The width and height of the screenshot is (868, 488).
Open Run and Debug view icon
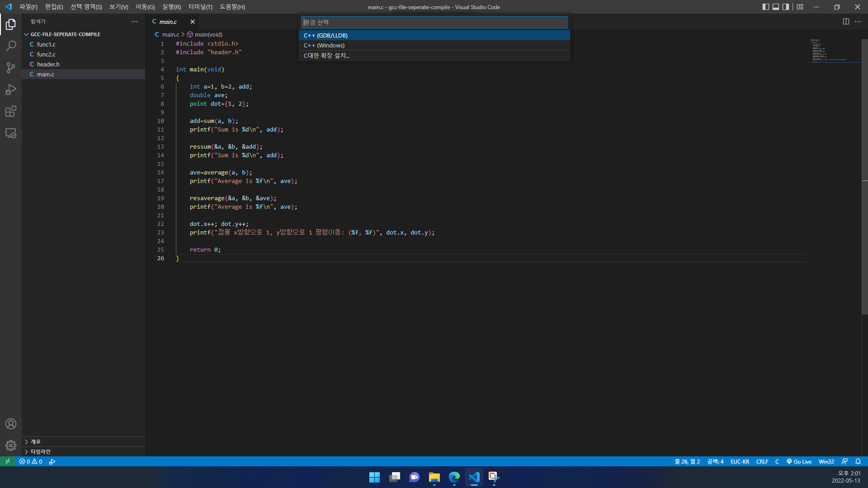[x=11, y=89]
